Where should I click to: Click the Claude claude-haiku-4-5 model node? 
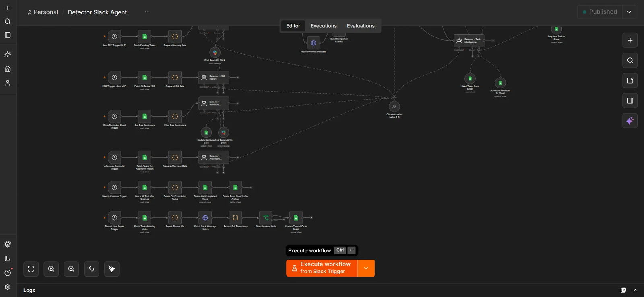(x=394, y=107)
